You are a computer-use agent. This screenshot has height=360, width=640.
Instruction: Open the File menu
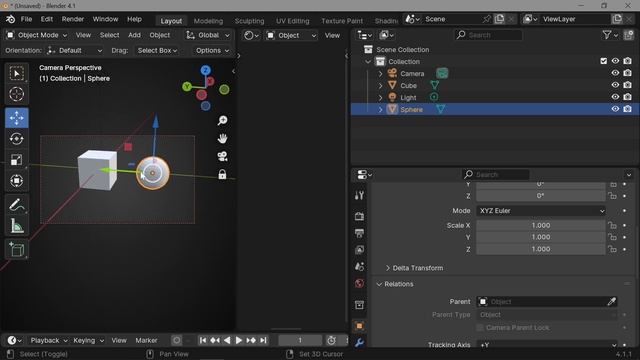tap(26, 19)
